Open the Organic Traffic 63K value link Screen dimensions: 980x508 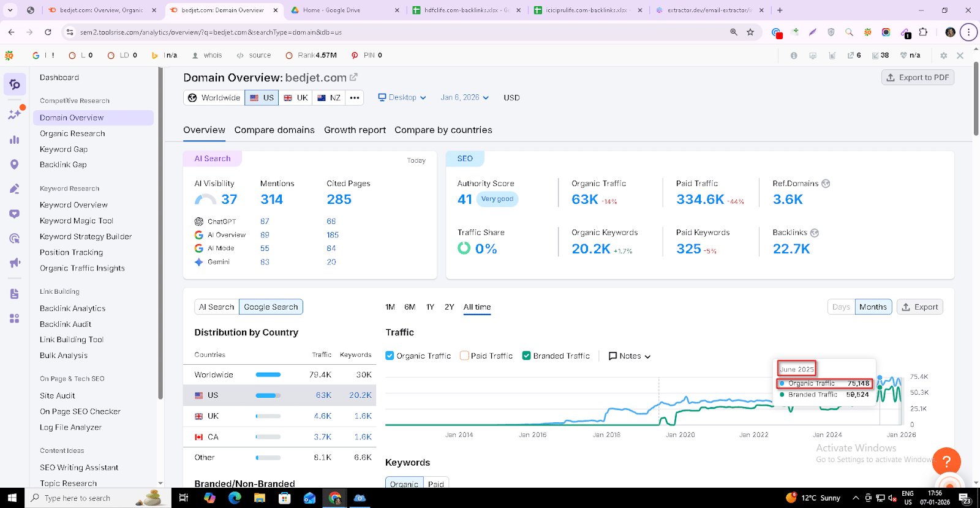coord(584,199)
